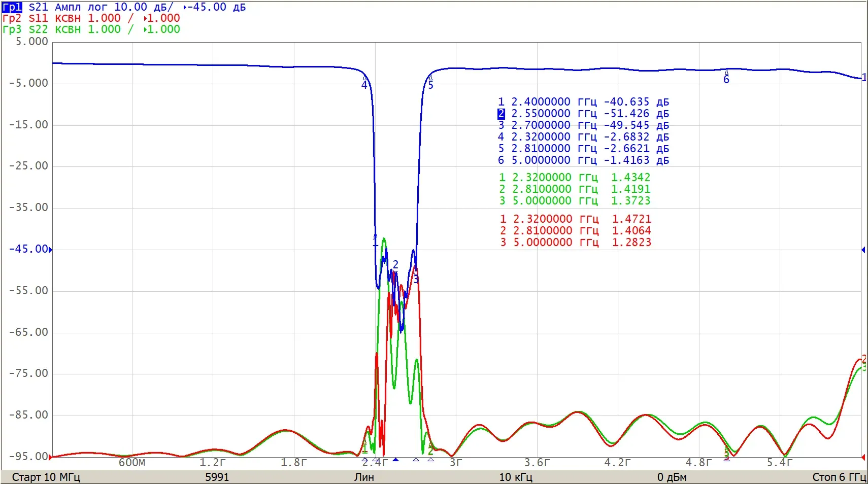Click Старт 10 МГц start frequency field
Screen dimensions: 868x484
(46, 477)
